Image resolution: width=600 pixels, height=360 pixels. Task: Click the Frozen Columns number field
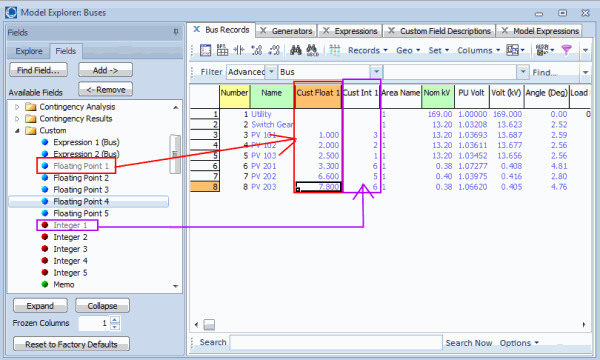click(x=94, y=323)
